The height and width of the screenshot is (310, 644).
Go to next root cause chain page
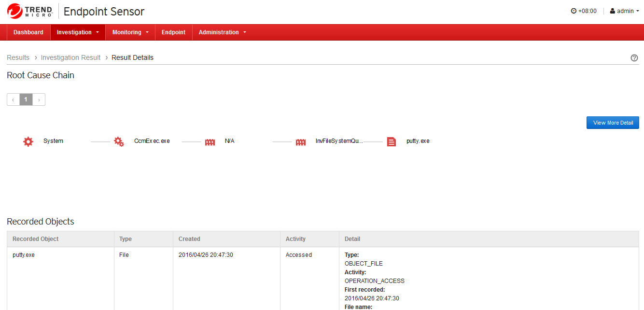coord(39,99)
